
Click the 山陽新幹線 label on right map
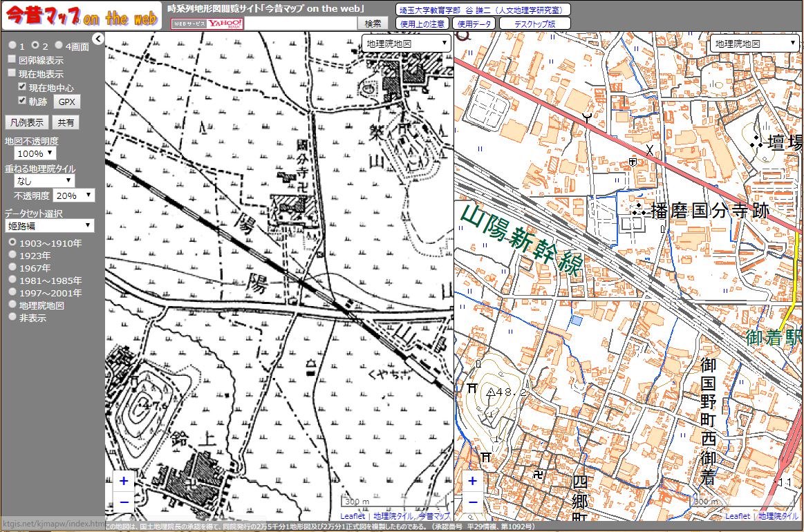click(x=521, y=240)
